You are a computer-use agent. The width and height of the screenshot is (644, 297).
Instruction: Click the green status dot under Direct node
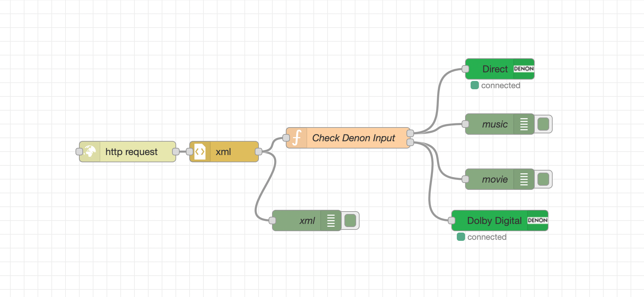point(475,85)
